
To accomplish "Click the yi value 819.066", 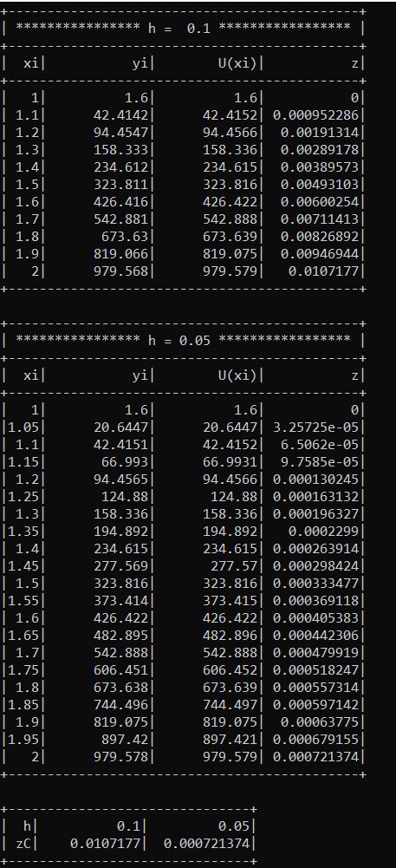I will tap(120, 253).
